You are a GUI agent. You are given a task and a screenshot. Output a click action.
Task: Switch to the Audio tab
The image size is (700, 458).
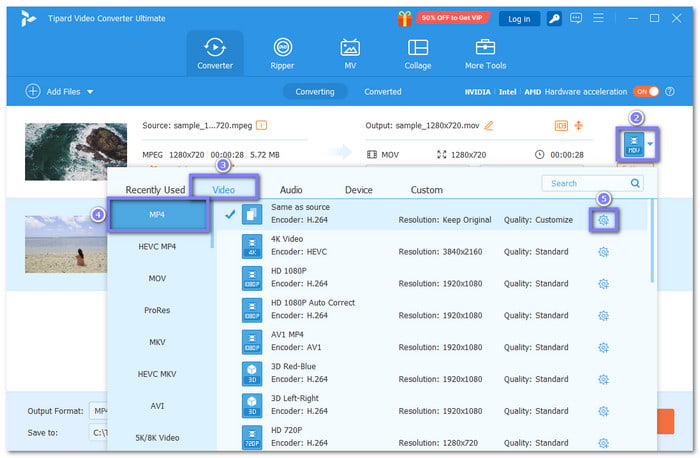point(291,190)
